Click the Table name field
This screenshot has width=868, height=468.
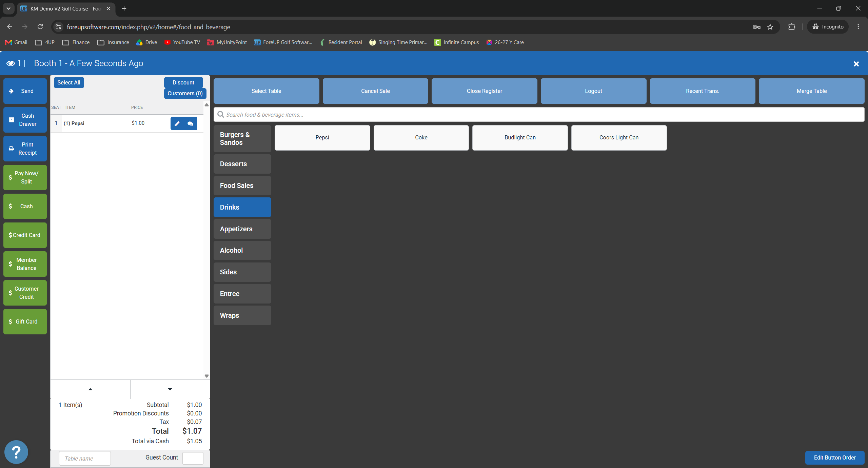click(85, 459)
